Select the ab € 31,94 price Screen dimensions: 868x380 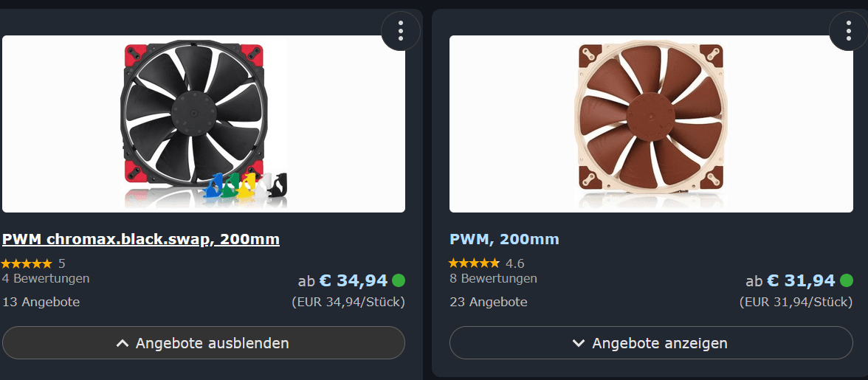tap(790, 281)
